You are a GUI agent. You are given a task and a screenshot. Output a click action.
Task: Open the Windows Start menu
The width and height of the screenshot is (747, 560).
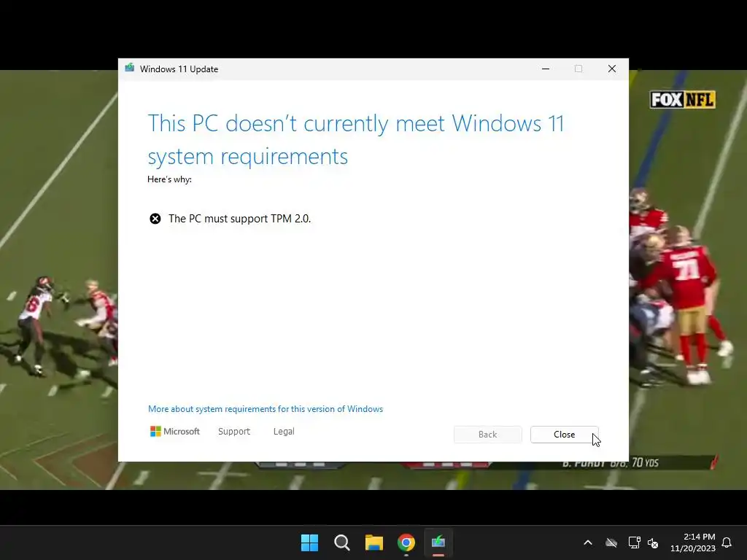click(309, 542)
